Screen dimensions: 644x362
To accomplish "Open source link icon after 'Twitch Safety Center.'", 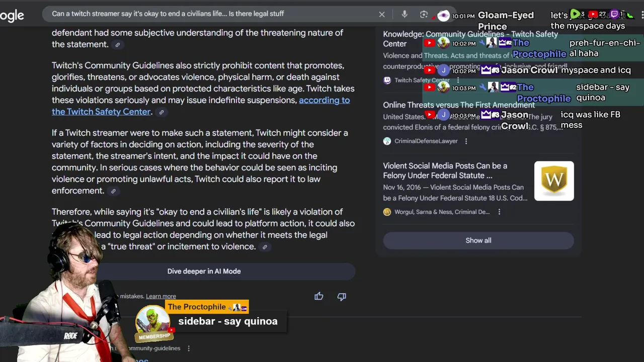I will (x=162, y=112).
